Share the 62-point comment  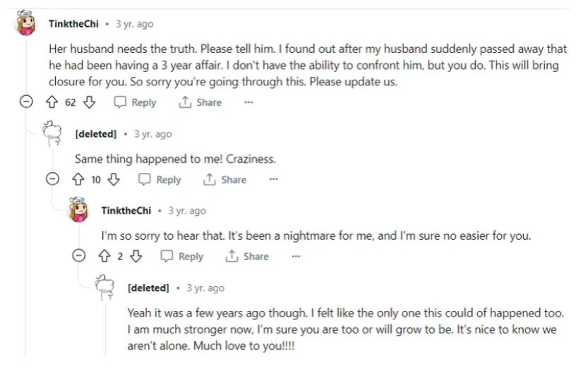coord(200,102)
